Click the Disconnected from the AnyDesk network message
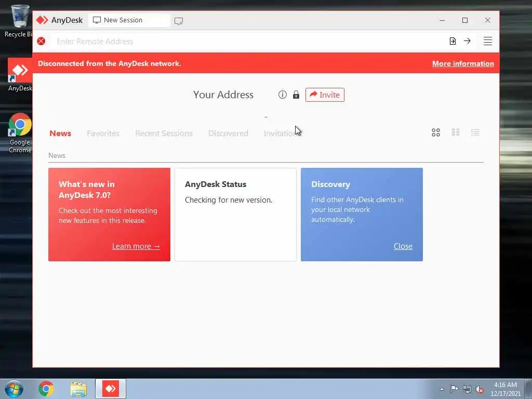Image resolution: width=532 pixels, height=399 pixels. [x=109, y=63]
